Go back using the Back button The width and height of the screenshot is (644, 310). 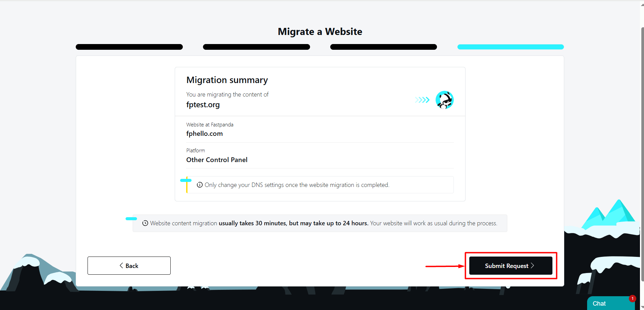129,266
